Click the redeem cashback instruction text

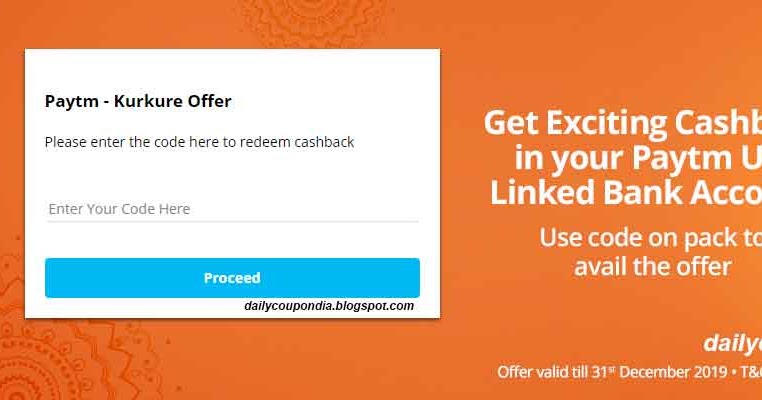[199, 142]
